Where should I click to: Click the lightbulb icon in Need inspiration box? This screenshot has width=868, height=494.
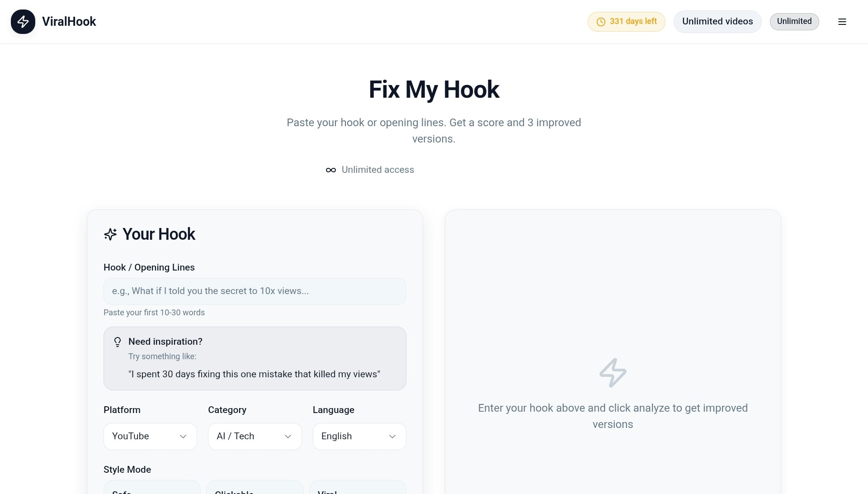point(118,342)
